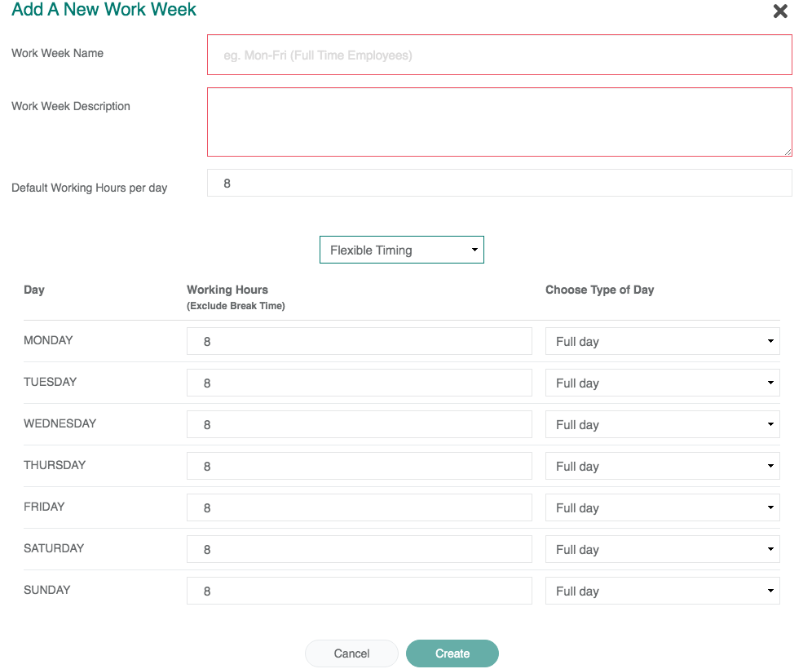Screen dimensions: 812x669
Task: Open Thursday type of day dropdown
Action: 662,466
